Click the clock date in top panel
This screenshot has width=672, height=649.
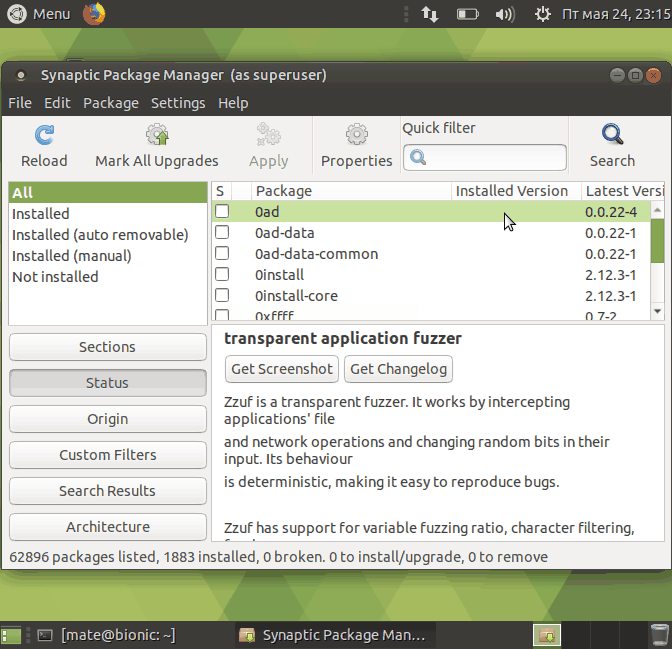(616, 14)
